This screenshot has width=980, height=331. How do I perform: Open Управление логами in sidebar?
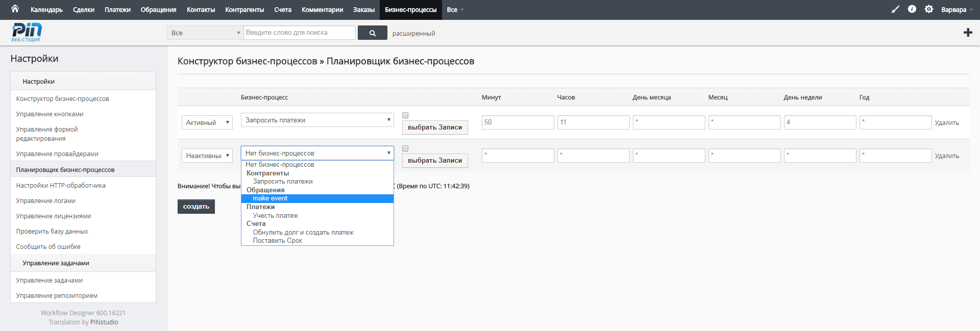pyautogui.click(x=46, y=201)
